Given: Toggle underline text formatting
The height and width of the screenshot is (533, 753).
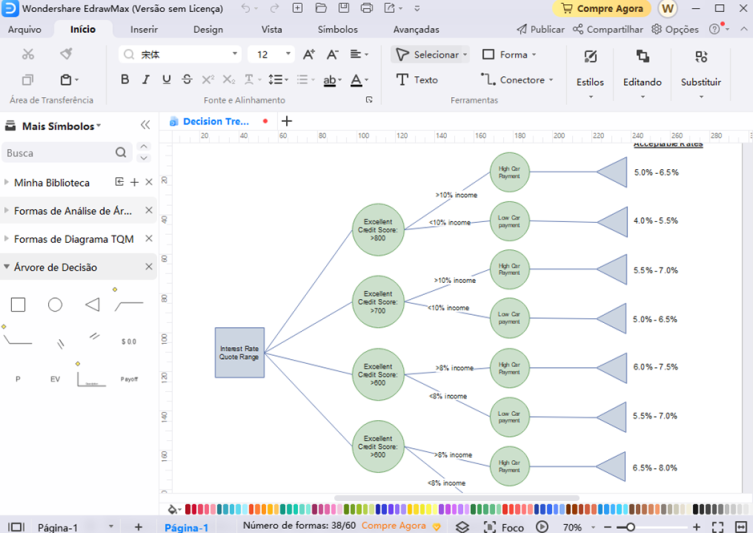Looking at the screenshot, I should pyautogui.click(x=166, y=80).
